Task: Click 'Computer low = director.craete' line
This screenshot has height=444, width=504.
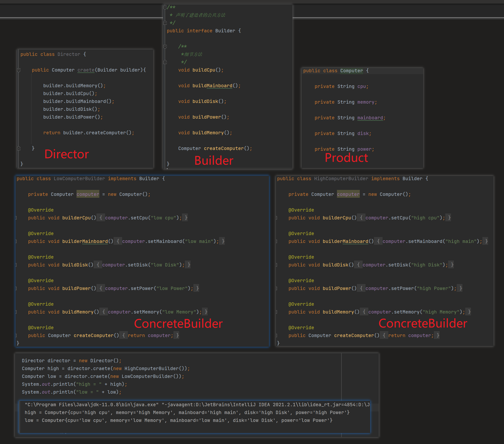Action: [x=103, y=376]
